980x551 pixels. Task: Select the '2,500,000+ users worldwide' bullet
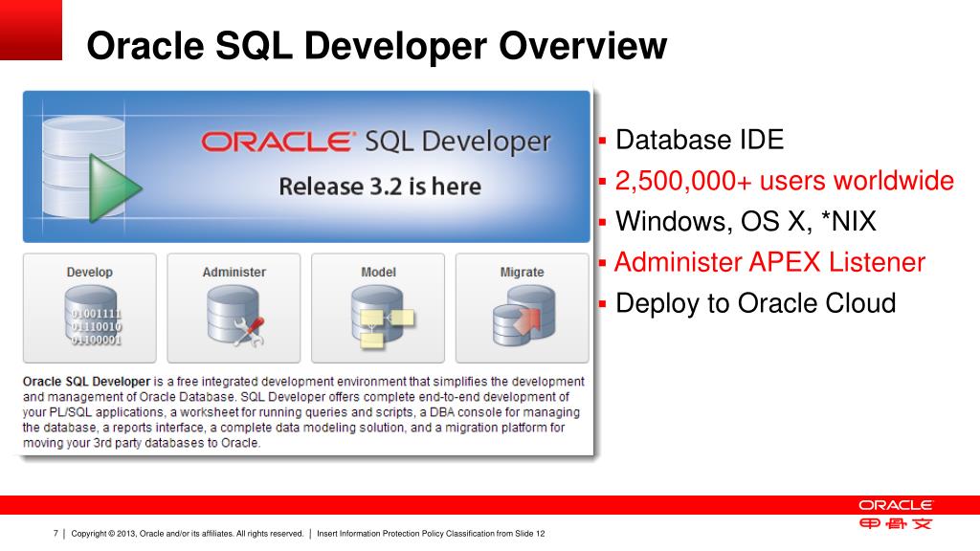click(785, 181)
